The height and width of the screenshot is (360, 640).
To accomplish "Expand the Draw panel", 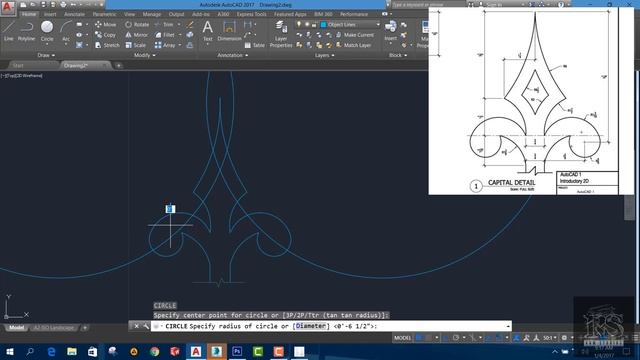I will point(46,55).
